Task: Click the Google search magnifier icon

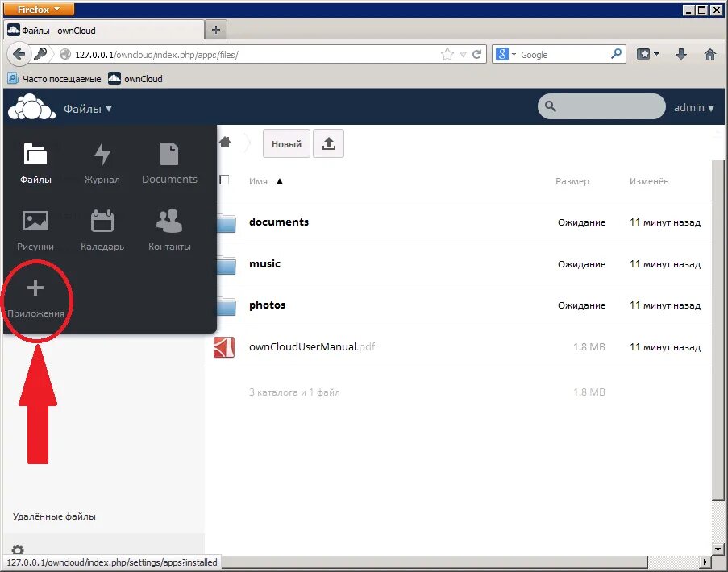Action: 616,54
